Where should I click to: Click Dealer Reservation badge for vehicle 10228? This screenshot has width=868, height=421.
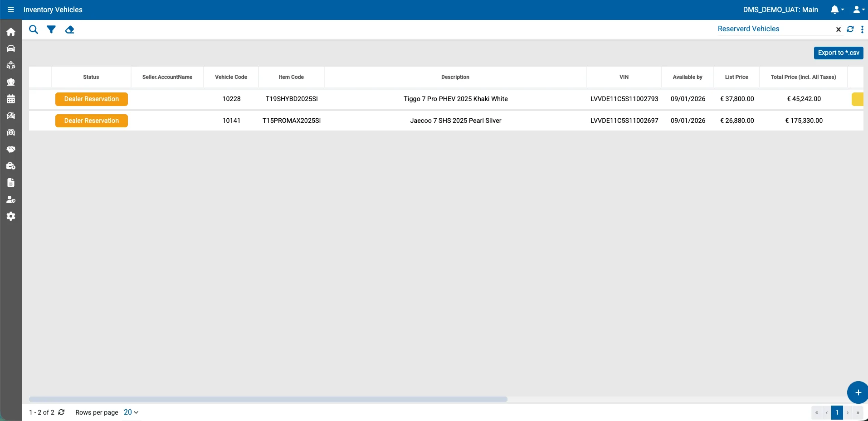click(x=92, y=99)
